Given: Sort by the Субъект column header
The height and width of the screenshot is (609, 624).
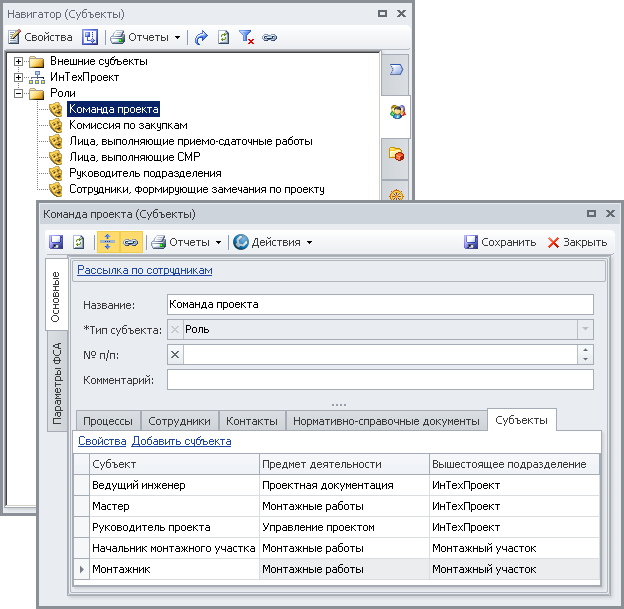Looking at the screenshot, I should pyautogui.click(x=174, y=464).
